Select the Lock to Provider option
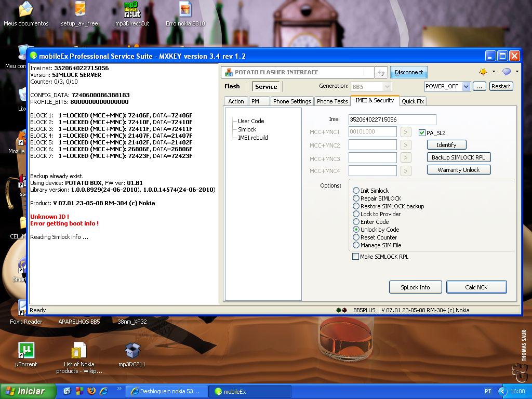 click(x=356, y=214)
